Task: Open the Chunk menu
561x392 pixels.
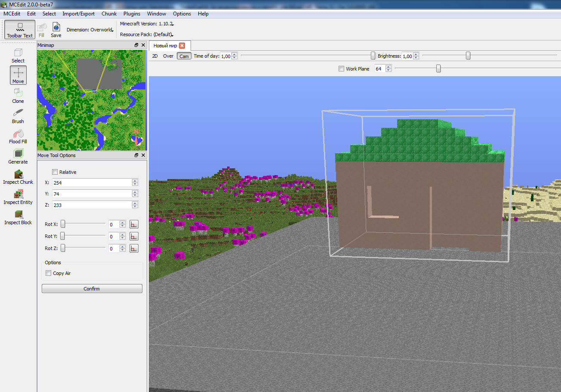Action: pyautogui.click(x=109, y=14)
